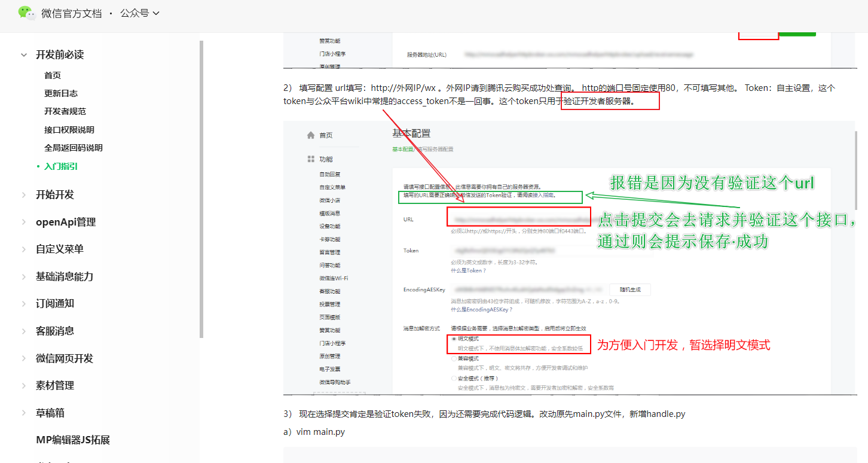Click 投票管理 in the screenshot's menu
The width and height of the screenshot is (868, 463).
329,304
